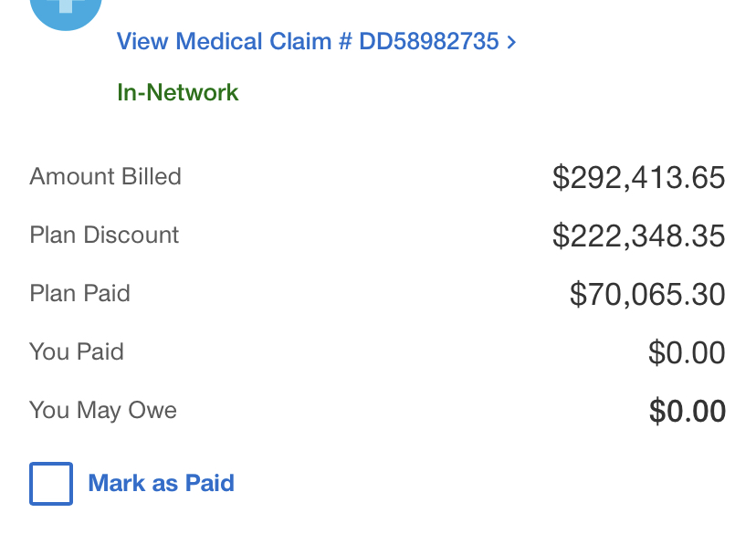The width and height of the screenshot is (756, 534).
Task: Click the Plan Paid label
Action: [x=80, y=293]
